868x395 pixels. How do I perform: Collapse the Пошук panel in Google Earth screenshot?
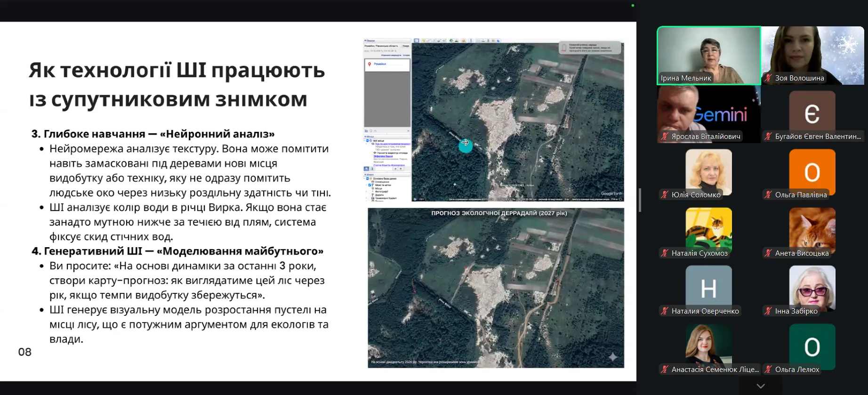[365, 40]
